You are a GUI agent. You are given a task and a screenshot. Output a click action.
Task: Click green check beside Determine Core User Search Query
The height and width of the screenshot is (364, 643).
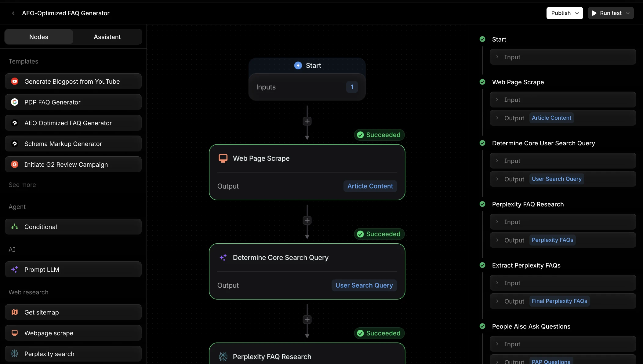[482, 143]
